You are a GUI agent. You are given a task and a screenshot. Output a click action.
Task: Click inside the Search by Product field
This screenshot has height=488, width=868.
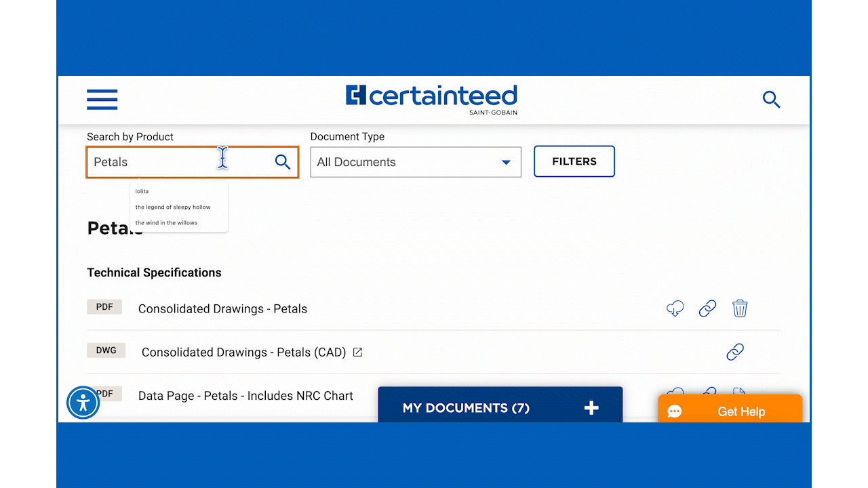[170, 162]
